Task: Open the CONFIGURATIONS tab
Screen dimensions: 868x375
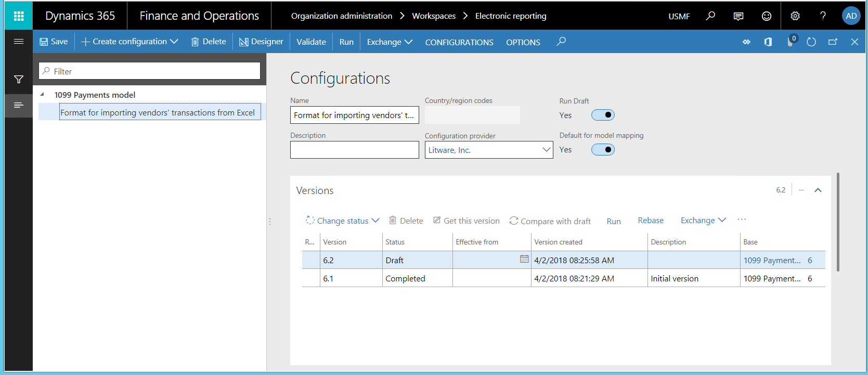Action: click(x=459, y=42)
